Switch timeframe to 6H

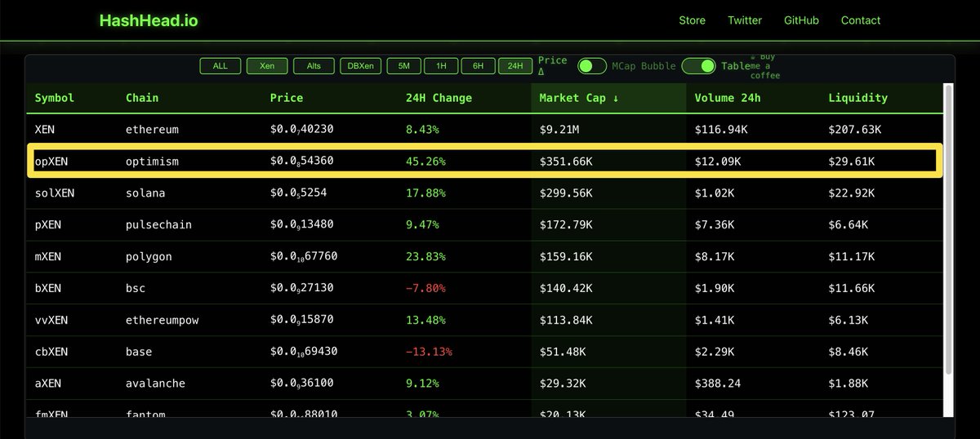pyautogui.click(x=478, y=66)
